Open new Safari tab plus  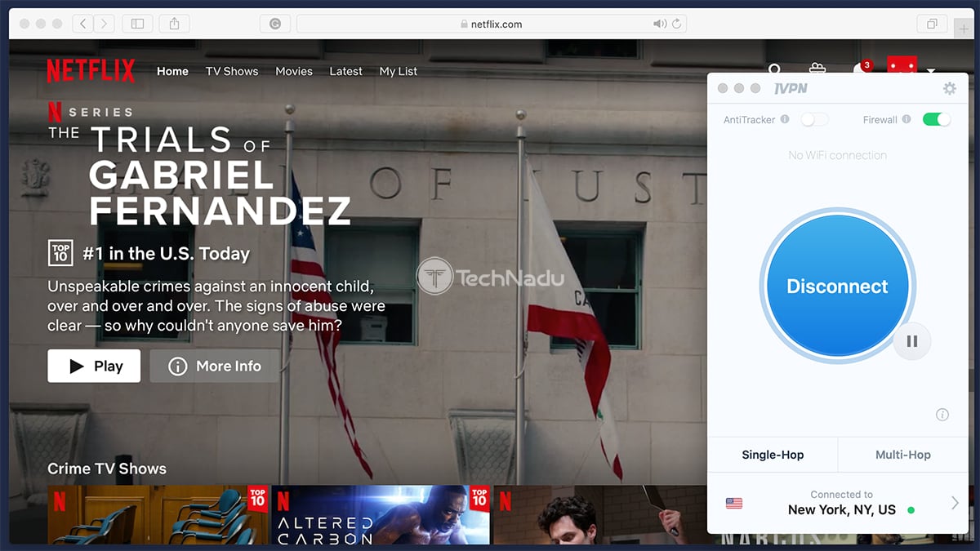pyautogui.click(x=964, y=29)
